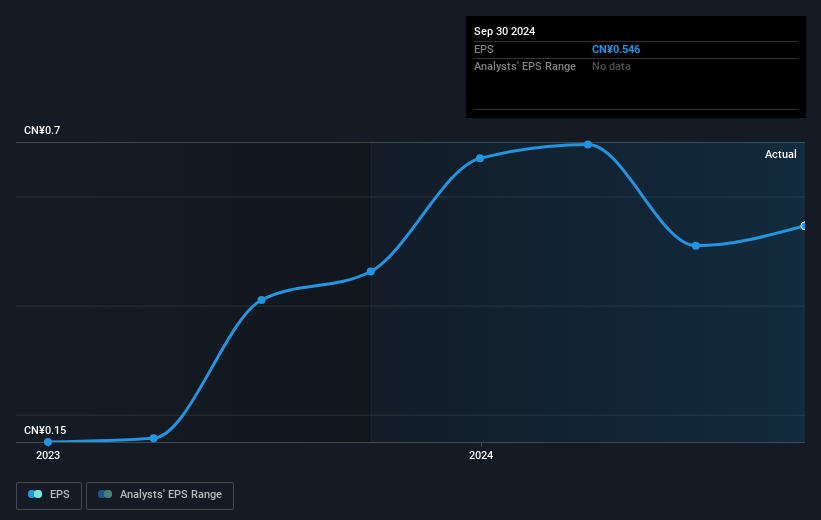Select data point at first curve plateau
Screen dimensions: 821x520
261,300
